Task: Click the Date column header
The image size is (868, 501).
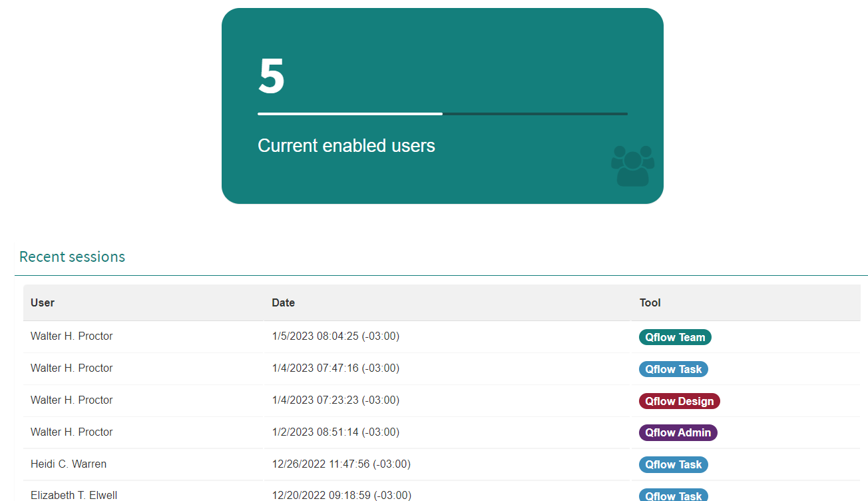Action: click(284, 302)
